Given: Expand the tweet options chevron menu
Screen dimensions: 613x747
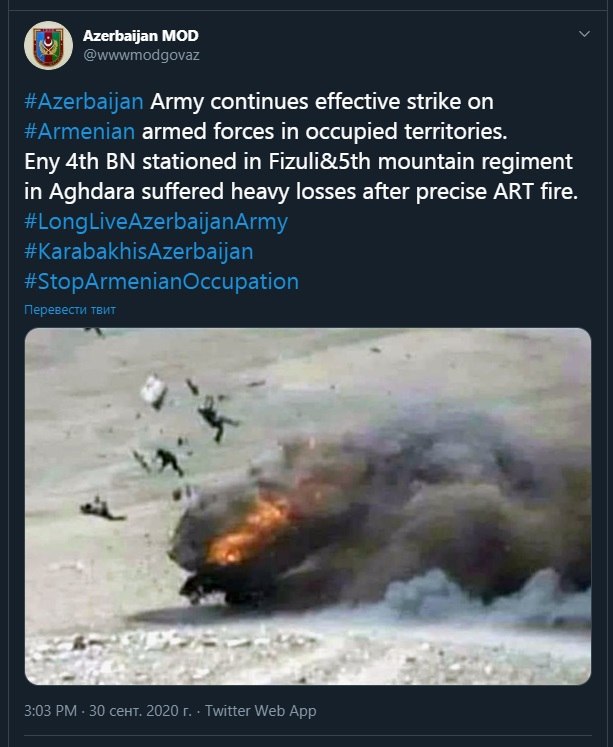Looking at the screenshot, I should point(584,34).
